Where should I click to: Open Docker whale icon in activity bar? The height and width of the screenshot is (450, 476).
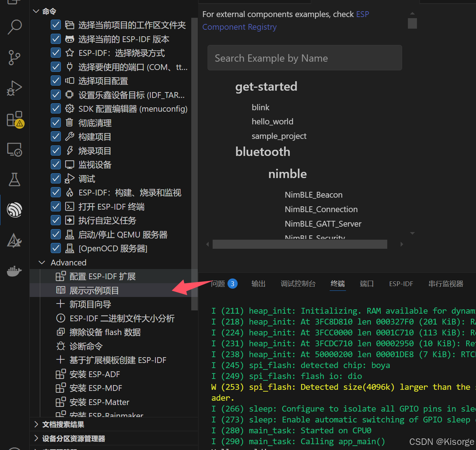(14, 271)
